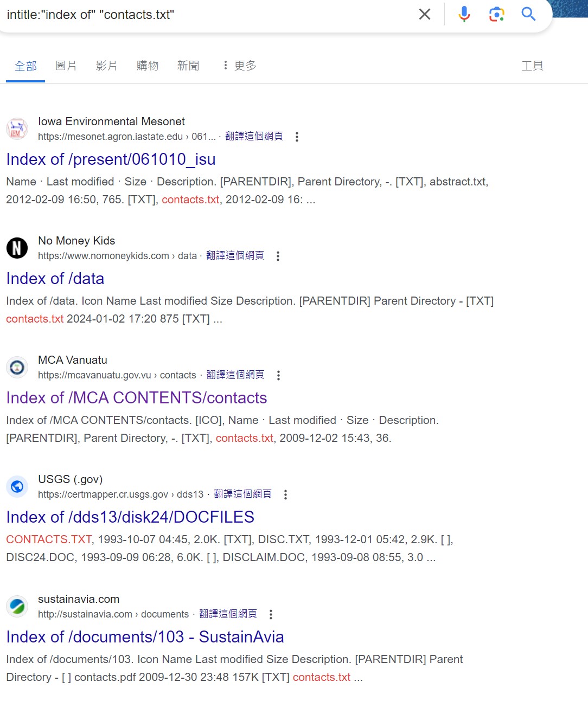Click the sustainavia.com site favicon
Viewport: 588px width, 701px height.
[17, 606]
